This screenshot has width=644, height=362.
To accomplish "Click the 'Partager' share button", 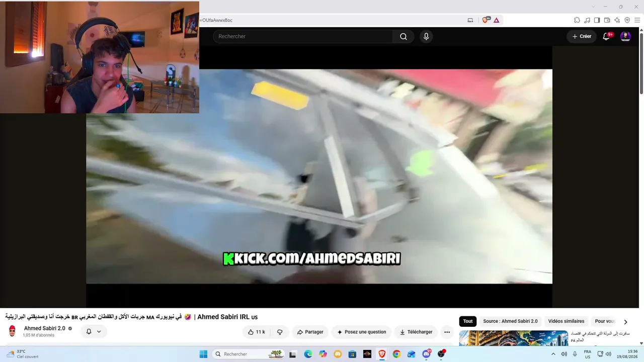I will pyautogui.click(x=310, y=332).
